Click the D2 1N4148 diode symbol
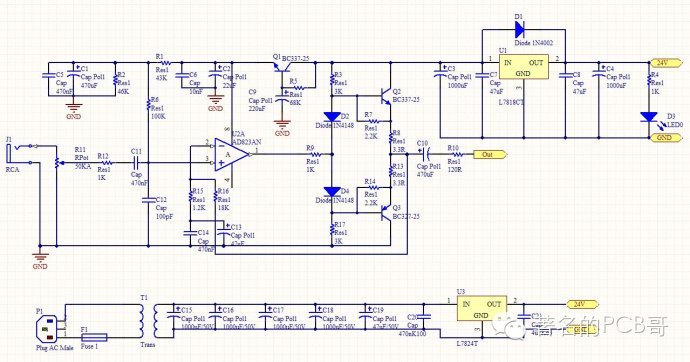The image size is (690, 362). [x=332, y=117]
